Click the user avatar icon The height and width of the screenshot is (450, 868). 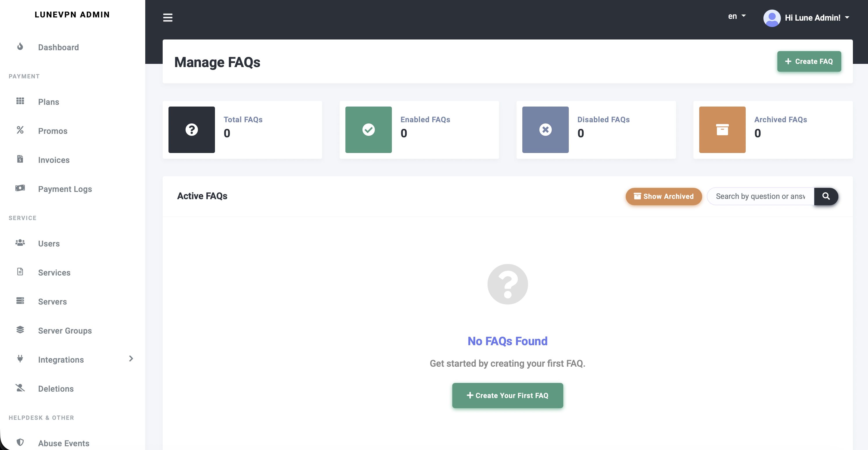(772, 18)
